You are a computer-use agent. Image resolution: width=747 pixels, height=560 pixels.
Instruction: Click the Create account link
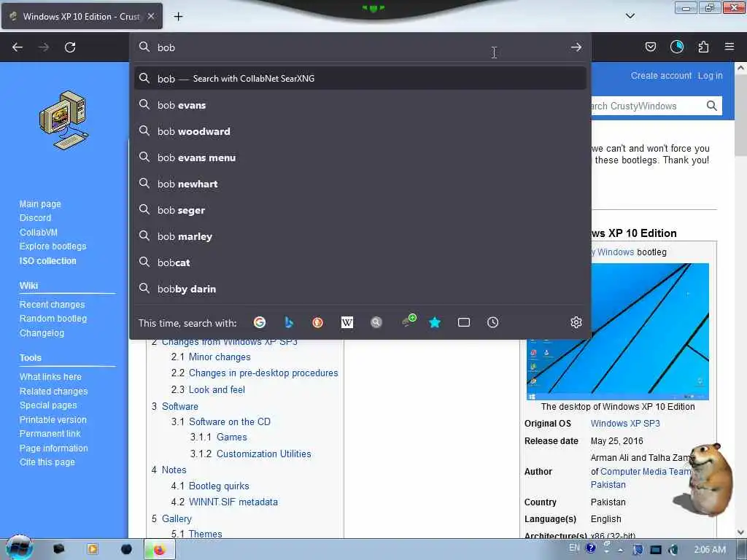pyautogui.click(x=661, y=76)
